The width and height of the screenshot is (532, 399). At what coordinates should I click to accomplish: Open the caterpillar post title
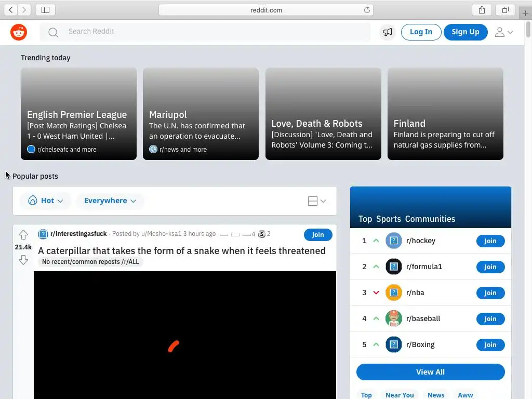182,250
